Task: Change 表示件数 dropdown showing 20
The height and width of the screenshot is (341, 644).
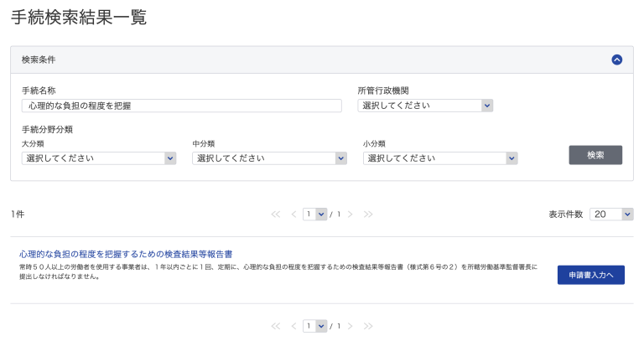Action: 611,214
